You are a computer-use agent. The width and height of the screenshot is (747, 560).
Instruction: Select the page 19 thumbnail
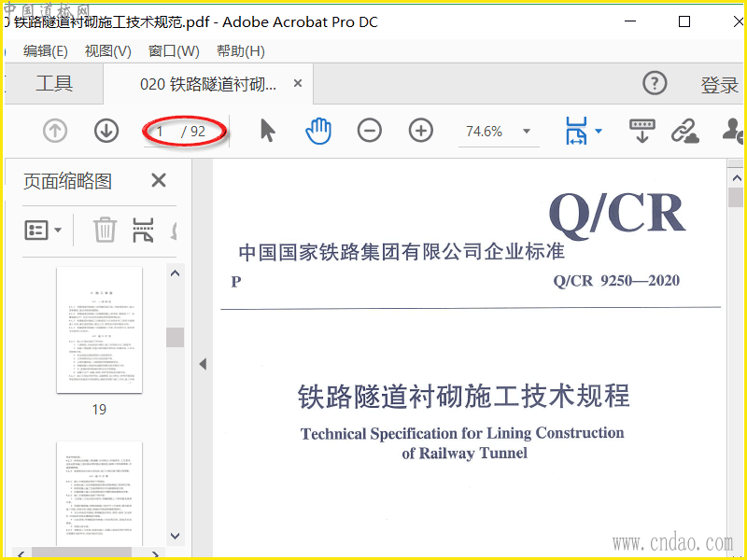tap(99, 330)
